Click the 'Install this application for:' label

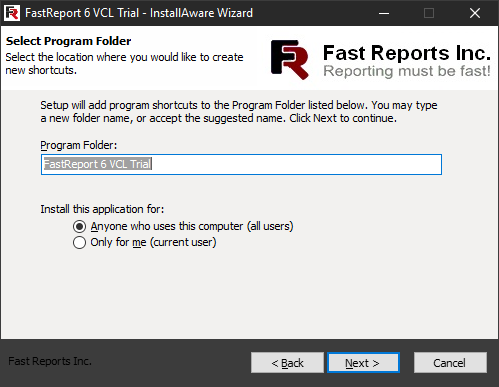pos(102,209)
